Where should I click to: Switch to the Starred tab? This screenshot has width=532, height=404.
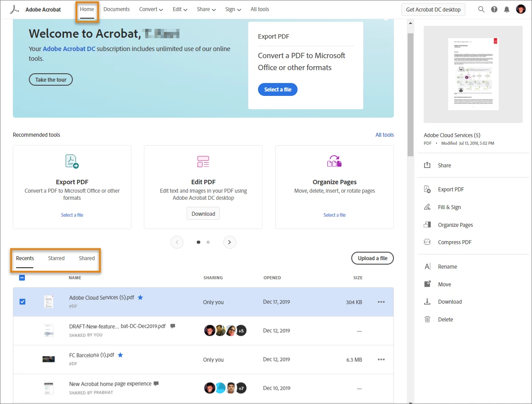coord(56,258)
